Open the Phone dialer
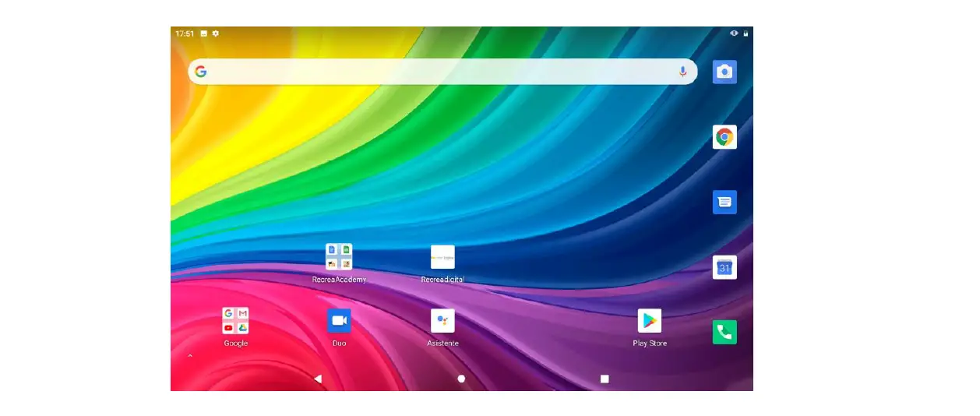 [724, 333]
